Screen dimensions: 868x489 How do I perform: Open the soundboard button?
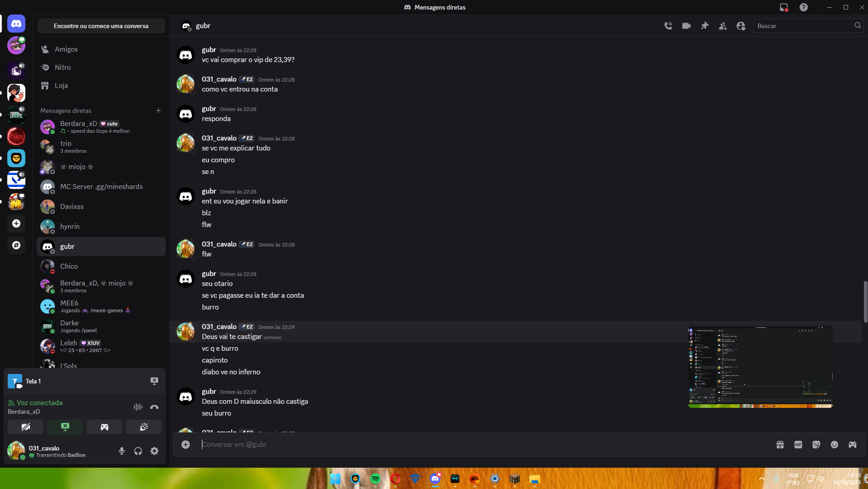144,427
